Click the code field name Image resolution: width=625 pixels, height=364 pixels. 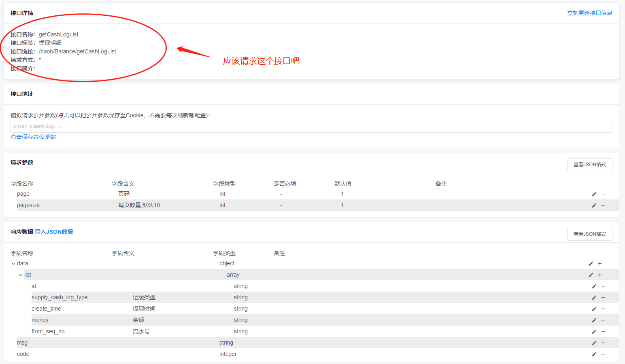(x=23, y=354)
